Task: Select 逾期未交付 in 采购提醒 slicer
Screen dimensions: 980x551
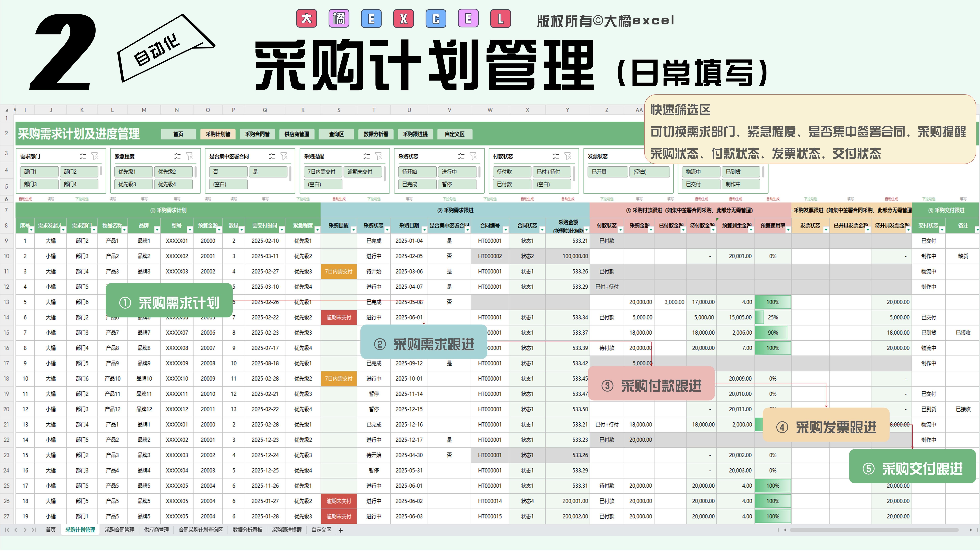Action: click(x=363, y=171)
